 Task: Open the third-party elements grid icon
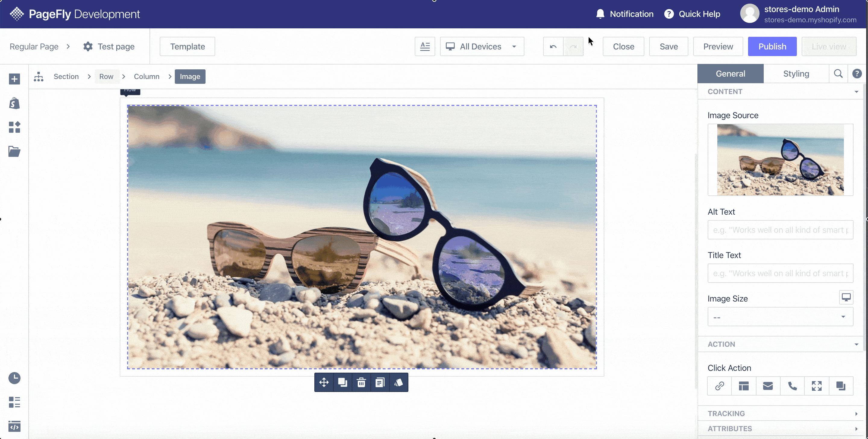(14, 127)
